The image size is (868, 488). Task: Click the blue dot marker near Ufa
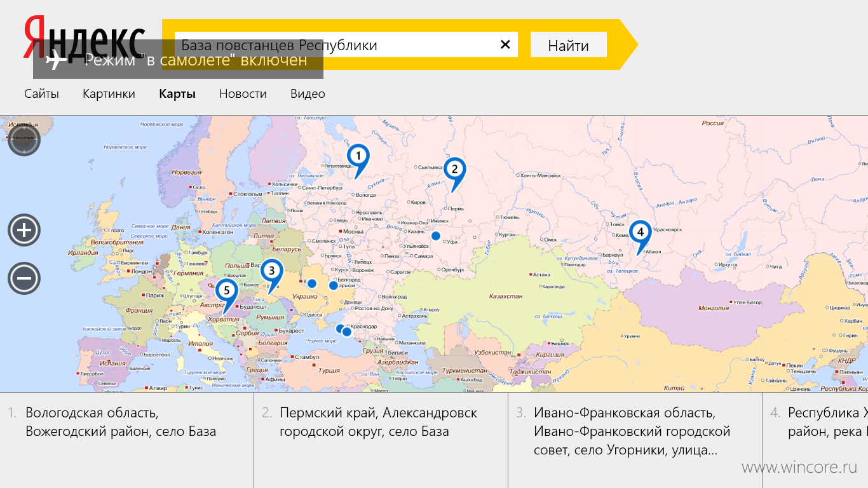[436, 236]
